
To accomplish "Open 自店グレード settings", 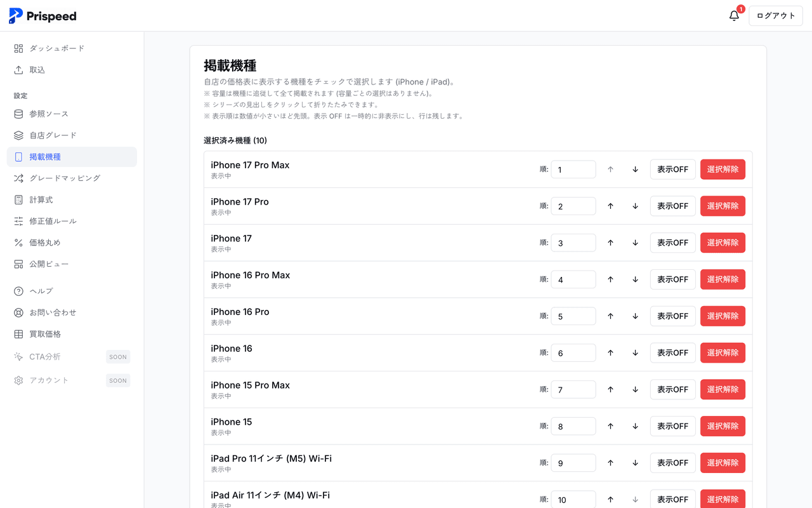I will (x=72, y=135).
